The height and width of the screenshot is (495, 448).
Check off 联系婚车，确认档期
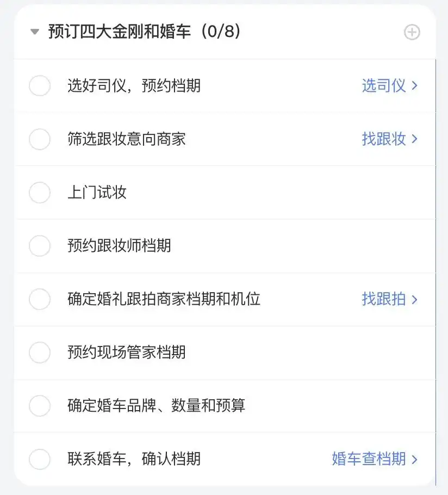[40, 459]
